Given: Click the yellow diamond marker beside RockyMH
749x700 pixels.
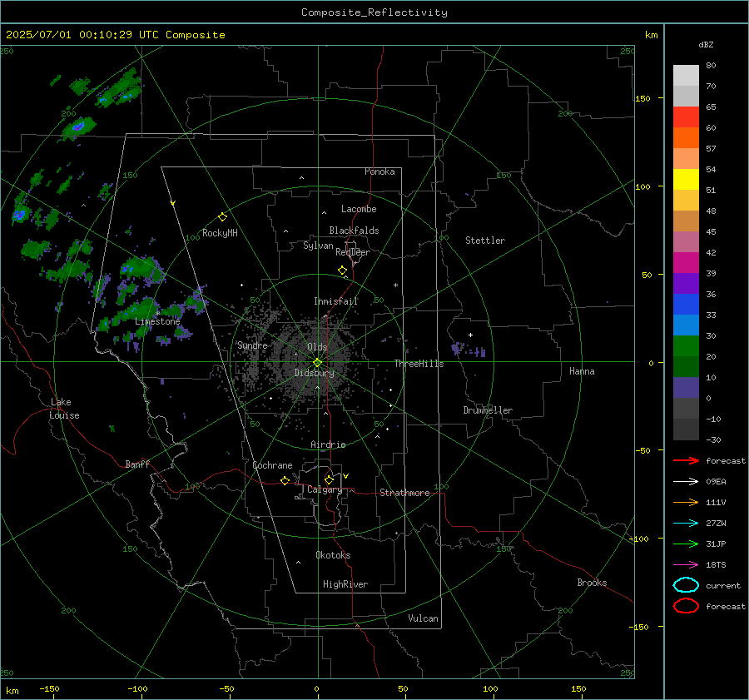Looking at the screenshot, I should click(x=222, y=217).
